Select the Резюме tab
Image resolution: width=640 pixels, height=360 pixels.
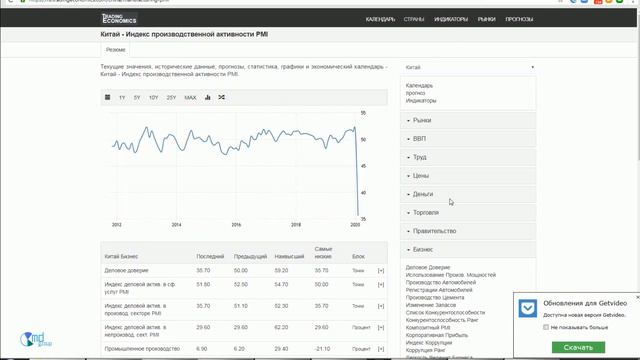point(116,50)
